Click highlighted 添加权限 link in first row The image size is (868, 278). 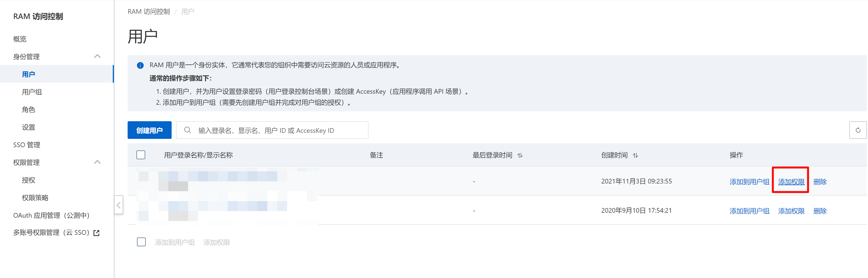pyautogui.click(x=791, y=182)
